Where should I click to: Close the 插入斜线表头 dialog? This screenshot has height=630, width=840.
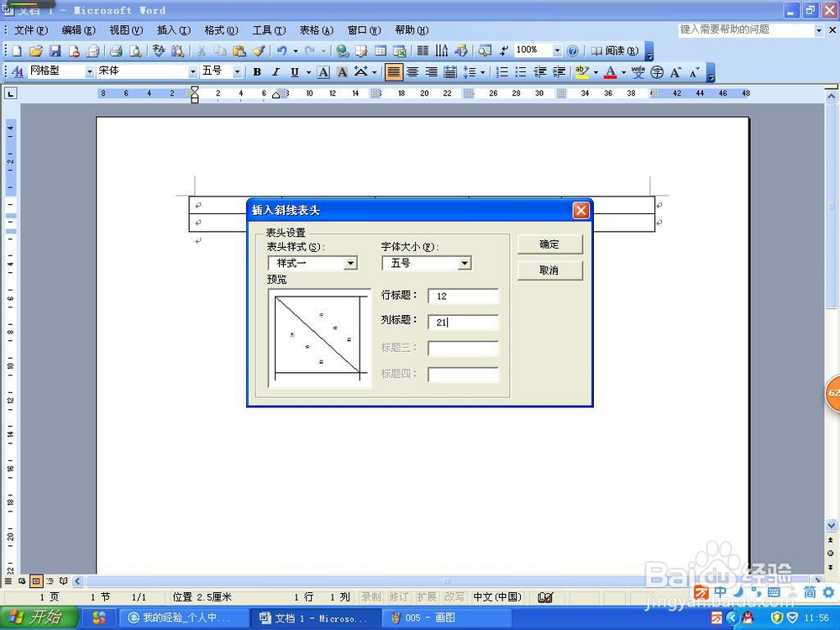(x=580, y=211)
